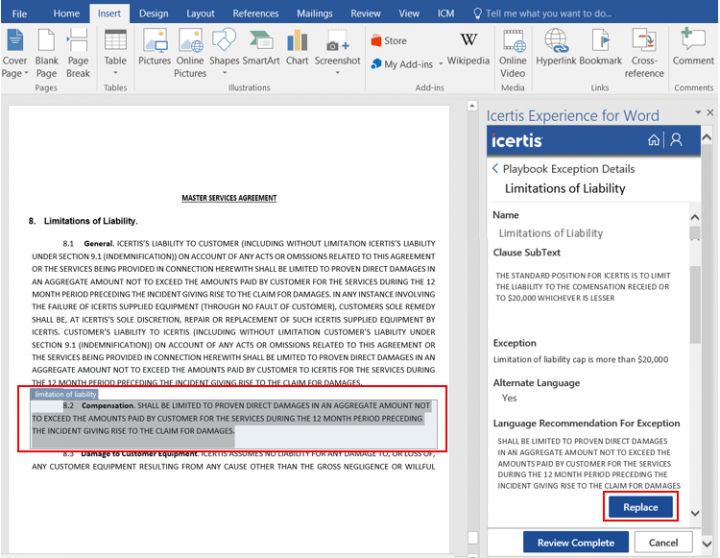
Task: Click the '8. Limitations of Liability.' heading
Action: pos(83,221)
